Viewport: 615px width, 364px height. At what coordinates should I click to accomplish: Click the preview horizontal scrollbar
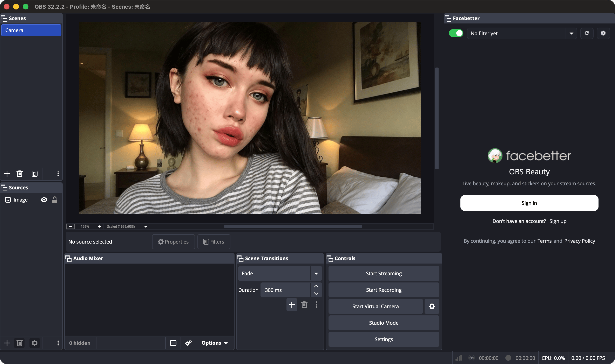coord(293,226)
